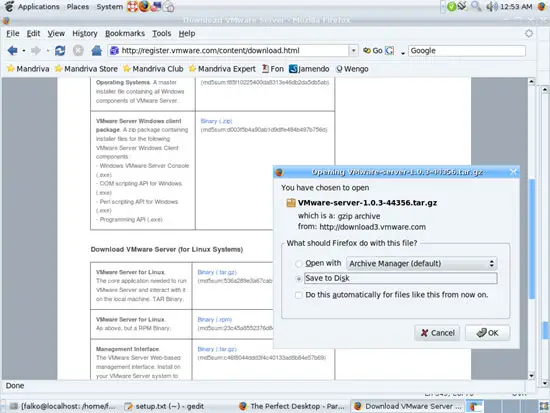Screen dimensions: 550x413
Task: Click the site icon in the URL bar
Action: pyautogui.click(x=114, y=51)
